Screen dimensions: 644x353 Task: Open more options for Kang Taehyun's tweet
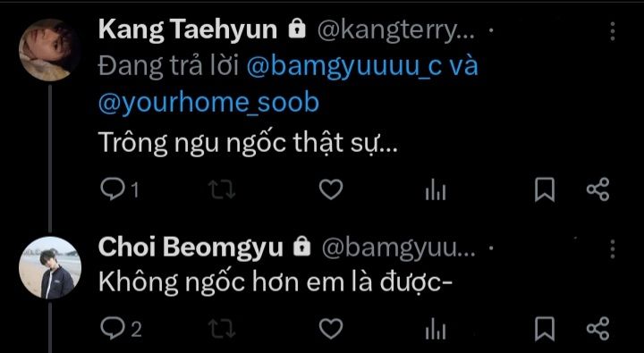tap(613, 30)
